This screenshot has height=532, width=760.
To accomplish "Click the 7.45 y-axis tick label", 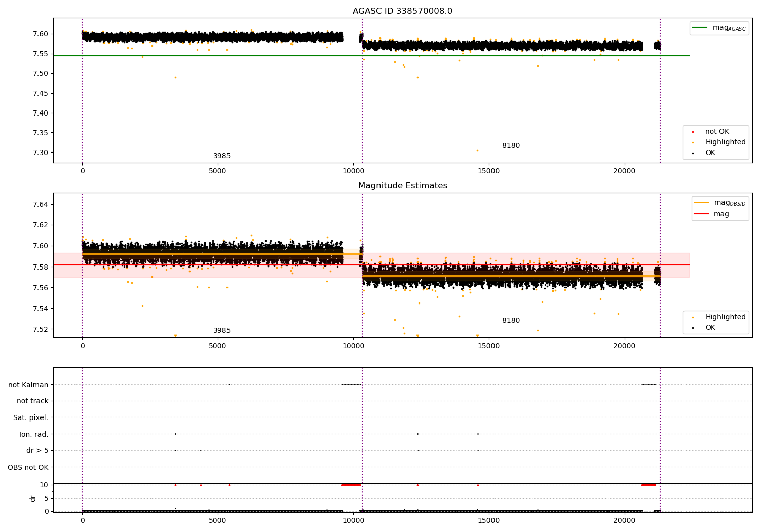I will tap(42, 93).
